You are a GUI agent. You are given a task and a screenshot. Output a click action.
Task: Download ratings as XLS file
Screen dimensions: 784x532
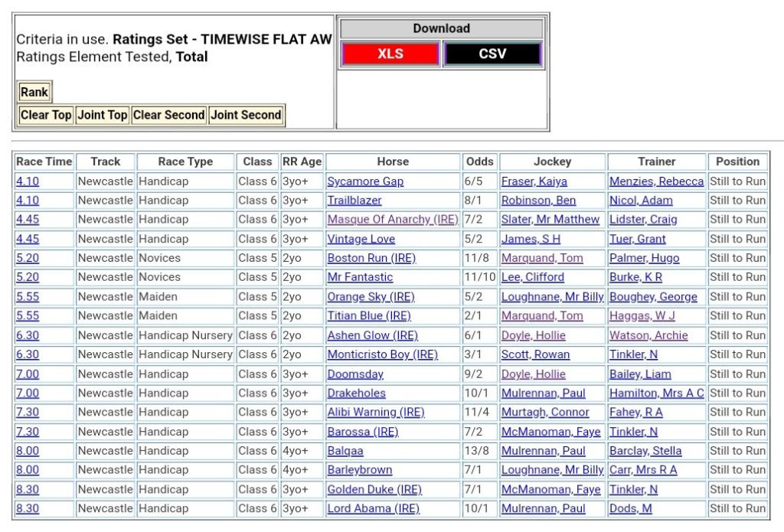(390, 54)
